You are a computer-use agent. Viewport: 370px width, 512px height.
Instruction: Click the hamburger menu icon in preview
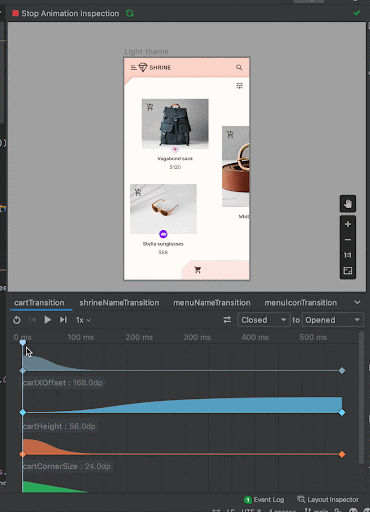pos(133,68)
